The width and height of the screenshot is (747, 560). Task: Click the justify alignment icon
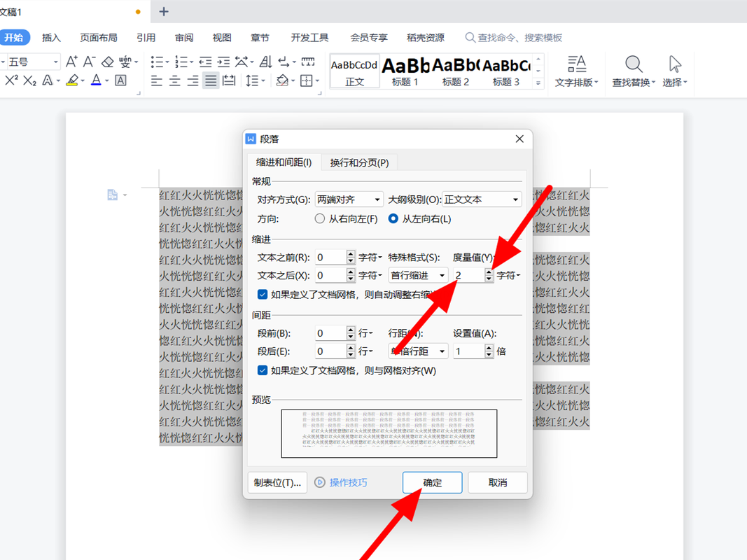pyautogui.click(x=211, y=80)
